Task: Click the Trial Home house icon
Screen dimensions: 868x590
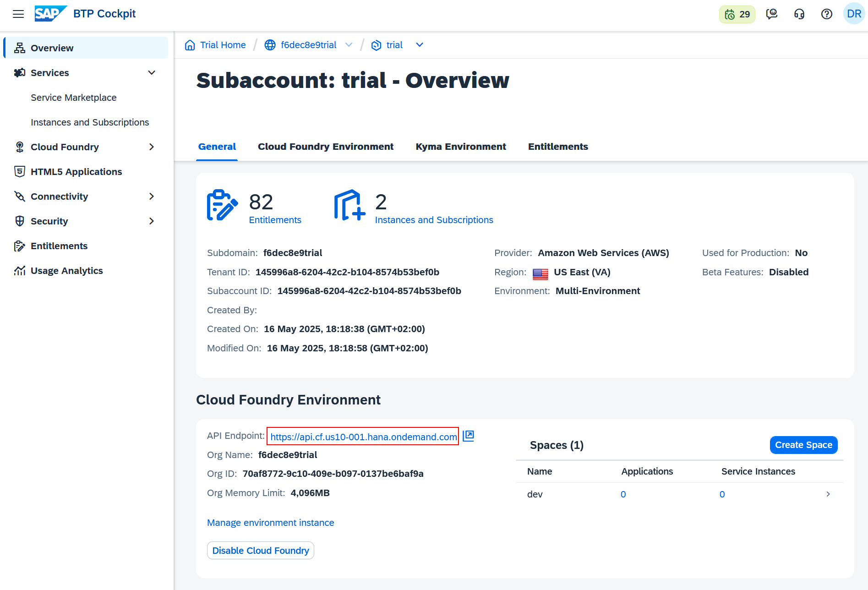Action: 190,45
